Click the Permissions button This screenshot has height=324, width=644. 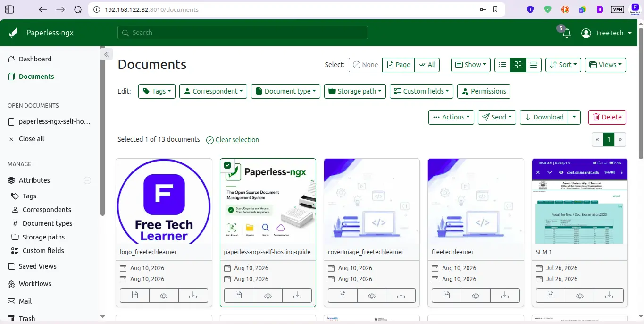[484, 91]
